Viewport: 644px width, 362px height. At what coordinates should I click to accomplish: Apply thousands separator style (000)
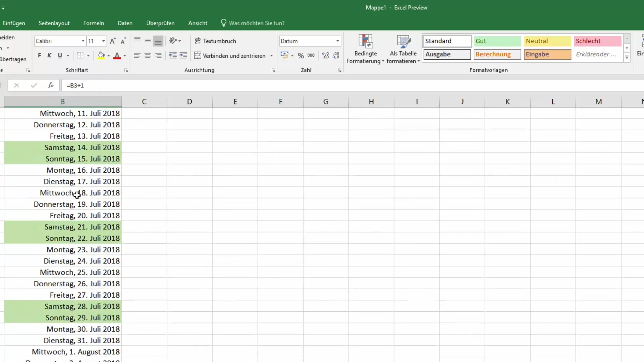[x=311, y=56]
